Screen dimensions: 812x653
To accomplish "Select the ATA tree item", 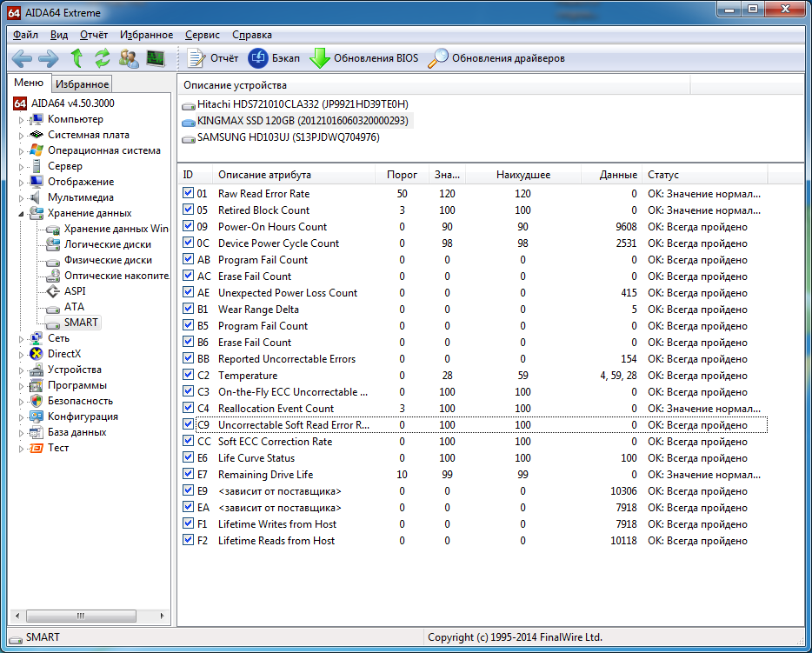I will [x=74, y=307].
